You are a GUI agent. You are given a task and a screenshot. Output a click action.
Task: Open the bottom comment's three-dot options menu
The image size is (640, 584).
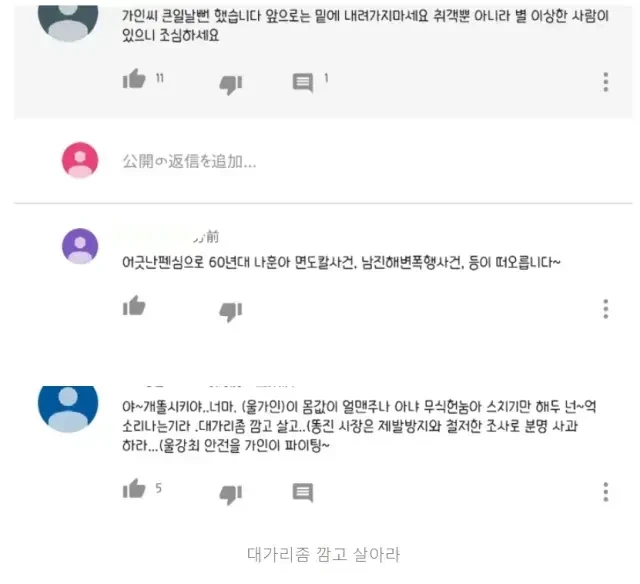[606, 492]
